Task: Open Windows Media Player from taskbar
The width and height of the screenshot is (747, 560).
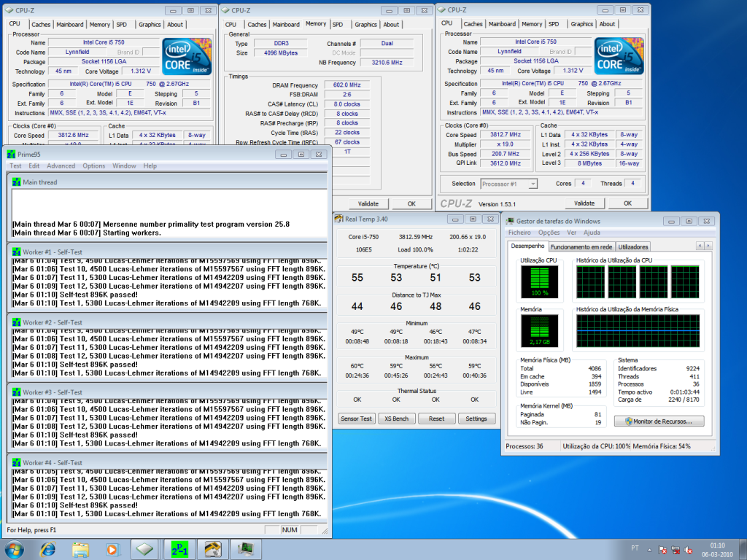Action: tap(112, 548)
